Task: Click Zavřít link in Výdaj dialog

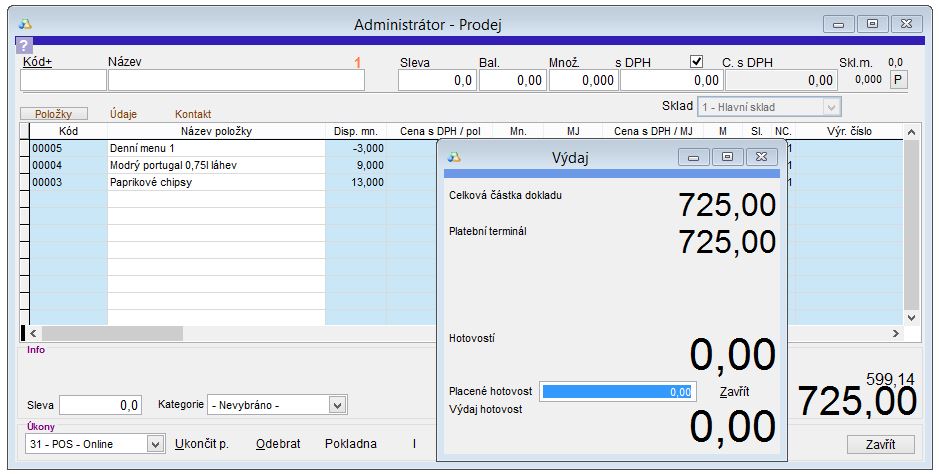Action: pyautogui.click(x=734, y=391)
